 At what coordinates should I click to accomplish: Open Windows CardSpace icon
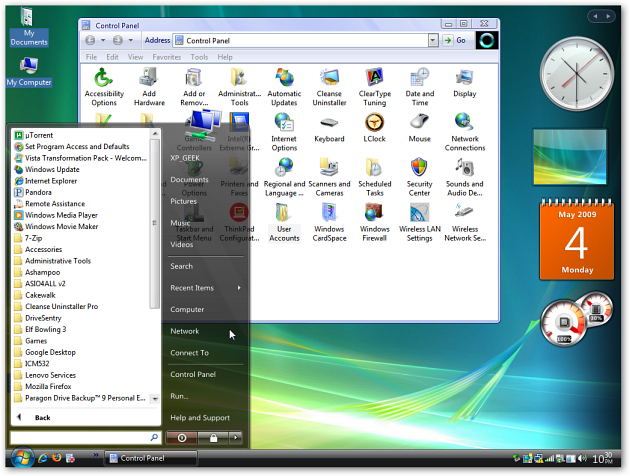click(329, 223)
